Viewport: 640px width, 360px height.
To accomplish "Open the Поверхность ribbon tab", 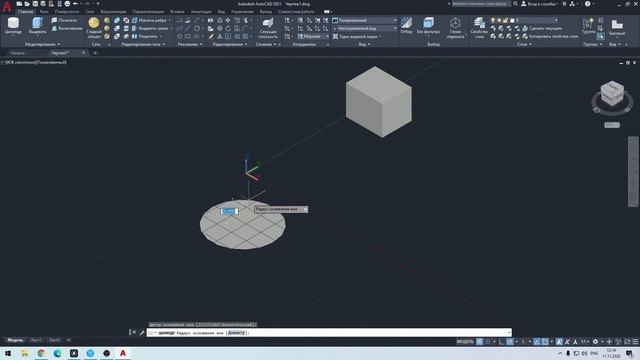I will pyautogui.click(x=67, y=12).
